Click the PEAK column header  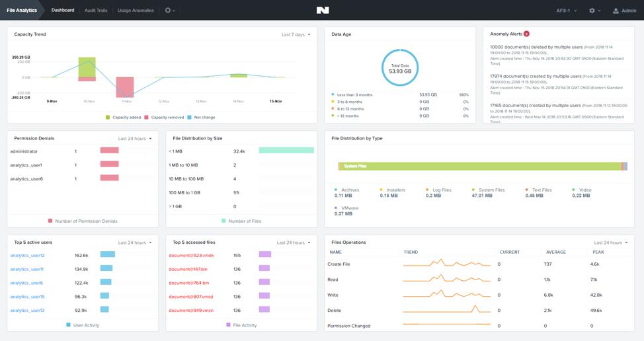coord(598,252)
